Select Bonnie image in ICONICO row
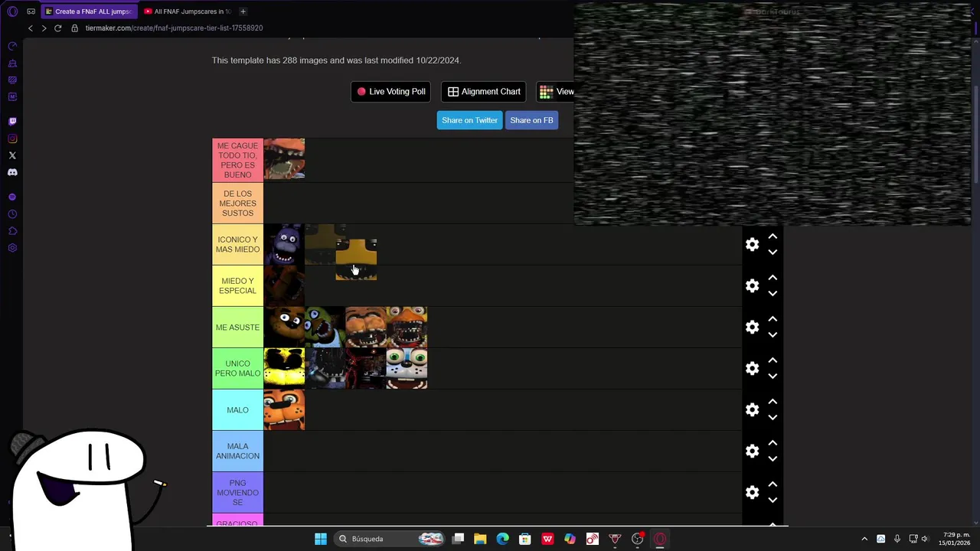The width and height of the screenshot is (980, 551). [x=284, y=244]
